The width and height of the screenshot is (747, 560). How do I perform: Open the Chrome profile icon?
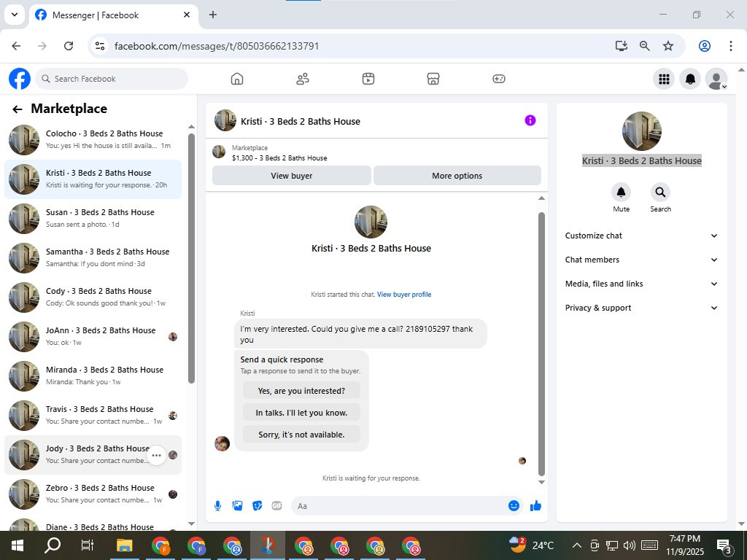point(705,46)
